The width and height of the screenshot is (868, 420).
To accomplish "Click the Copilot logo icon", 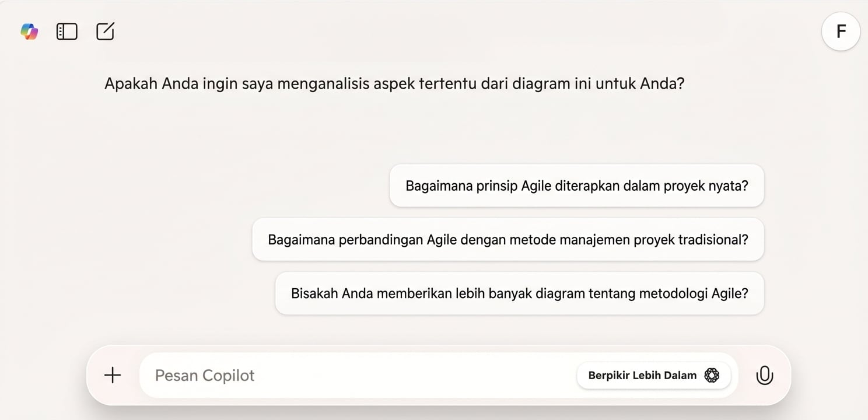I will point(29,32).
